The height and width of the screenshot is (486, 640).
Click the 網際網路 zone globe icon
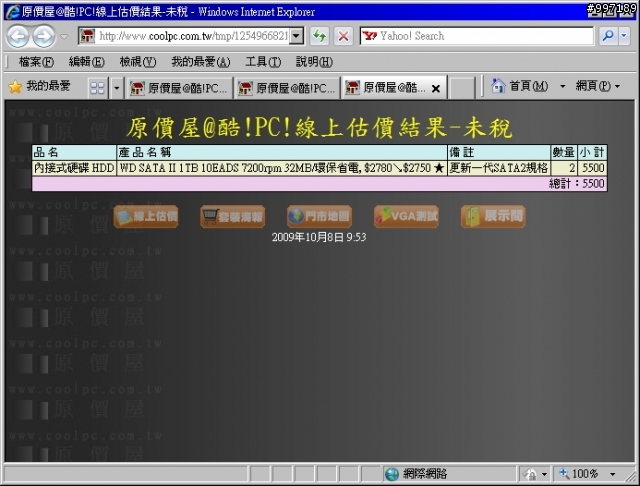pos(392,474)
